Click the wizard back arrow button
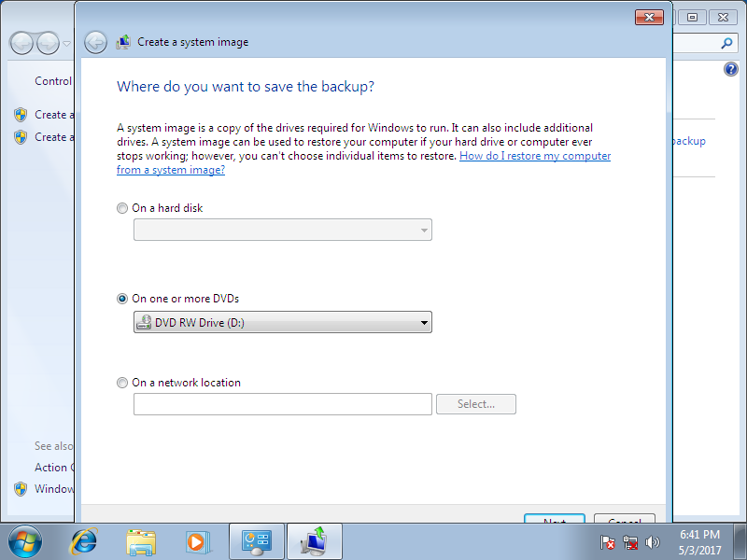The height and width of the screenshot is (560, 747). [x=95, y=42]
